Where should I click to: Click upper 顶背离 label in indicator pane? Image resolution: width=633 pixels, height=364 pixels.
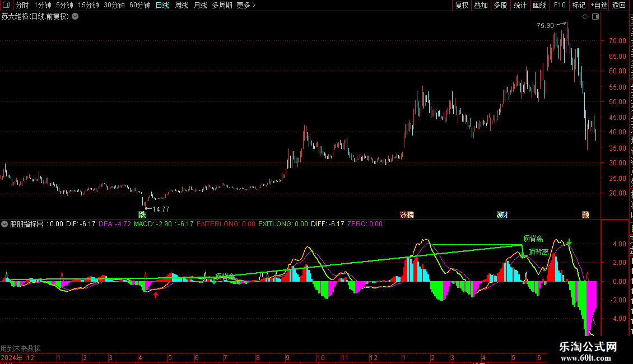pyautogui.click(x=533, y=239)
